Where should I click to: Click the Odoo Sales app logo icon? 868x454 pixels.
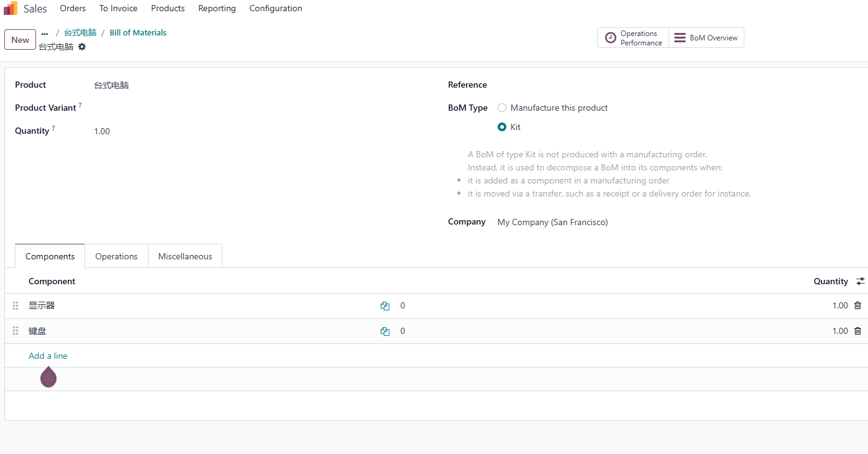[11, 8]
